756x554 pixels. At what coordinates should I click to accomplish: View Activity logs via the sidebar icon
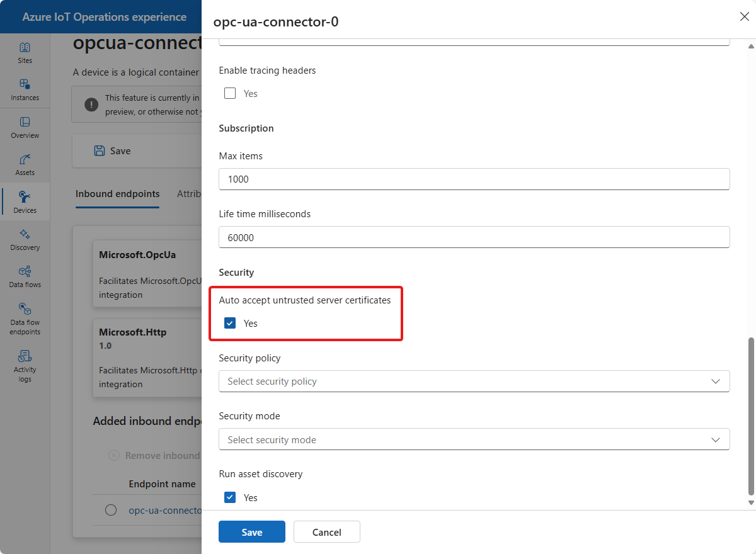point(25,365)
